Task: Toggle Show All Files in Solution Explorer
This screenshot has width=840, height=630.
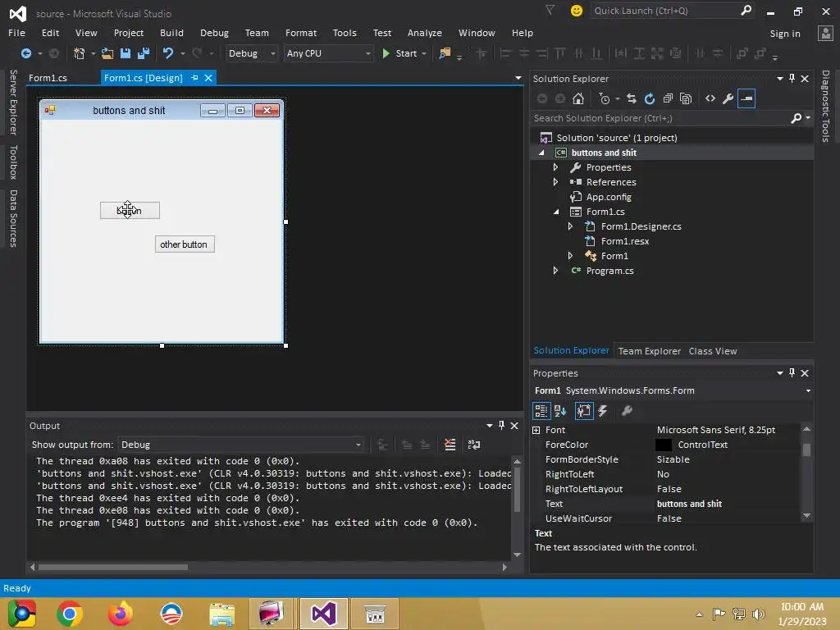Action: coord(686,98)
